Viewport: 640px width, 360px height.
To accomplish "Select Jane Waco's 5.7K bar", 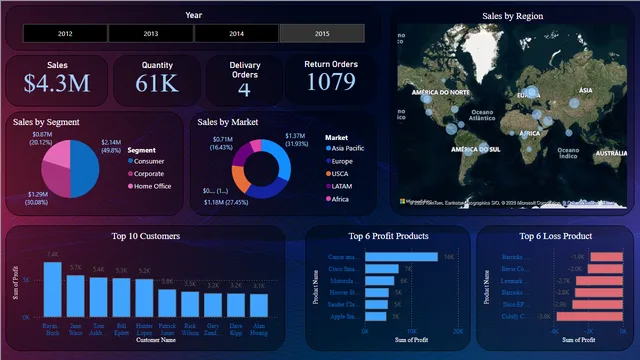I will 76,296.
